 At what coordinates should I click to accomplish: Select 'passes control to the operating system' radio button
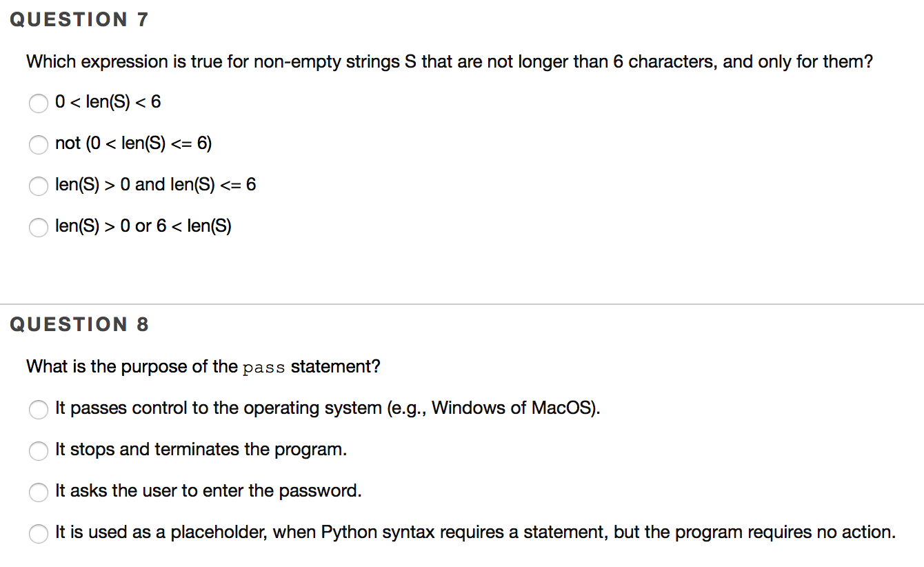pyautogui.click(x=39, y=410)
